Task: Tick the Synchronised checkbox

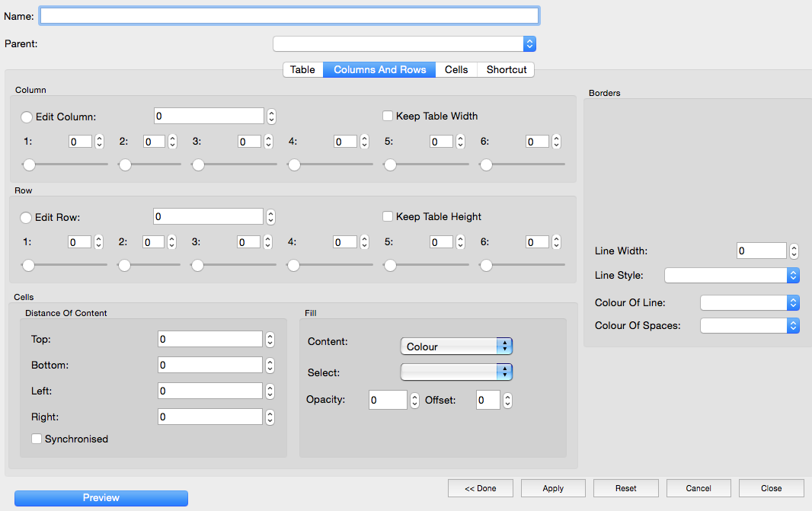Action: [x=37, y=439]
